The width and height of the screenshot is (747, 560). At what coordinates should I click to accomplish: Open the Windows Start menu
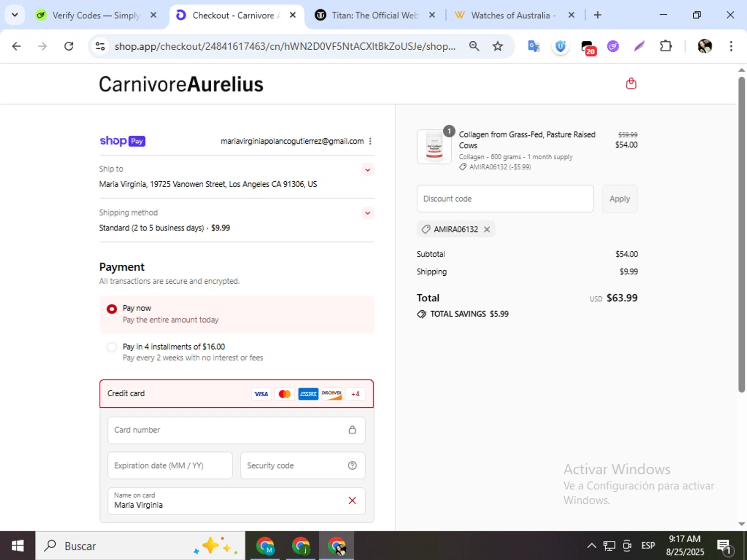point(17,546)
